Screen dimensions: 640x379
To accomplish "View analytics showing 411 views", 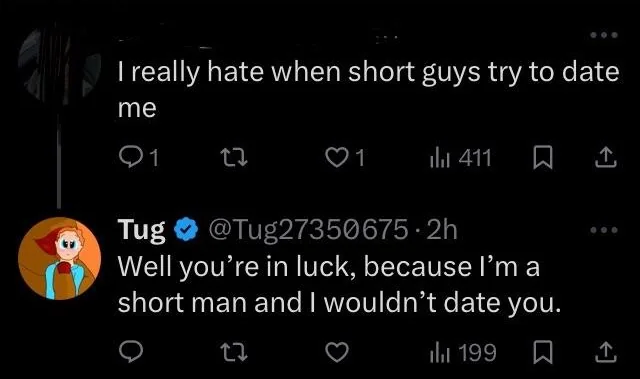I will pyautogui.click(x=460, y=157).
